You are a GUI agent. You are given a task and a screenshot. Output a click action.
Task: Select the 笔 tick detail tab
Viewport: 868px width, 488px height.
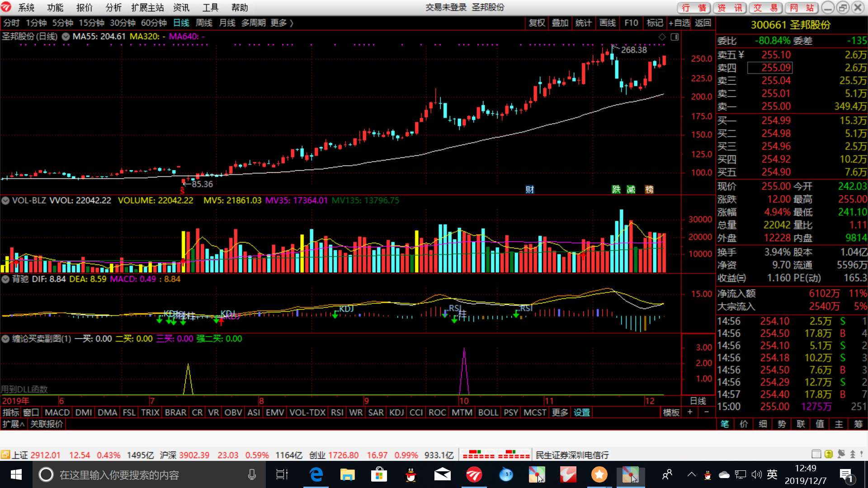725,424
